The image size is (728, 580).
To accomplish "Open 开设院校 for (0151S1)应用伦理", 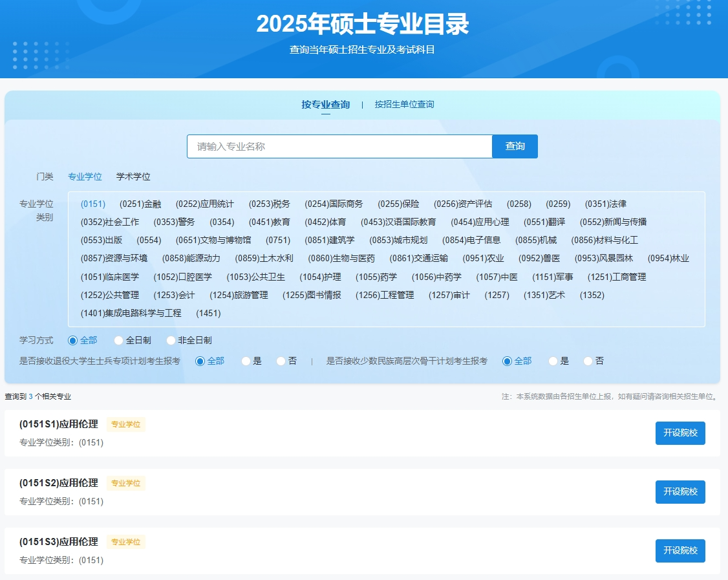I will 680,433.
